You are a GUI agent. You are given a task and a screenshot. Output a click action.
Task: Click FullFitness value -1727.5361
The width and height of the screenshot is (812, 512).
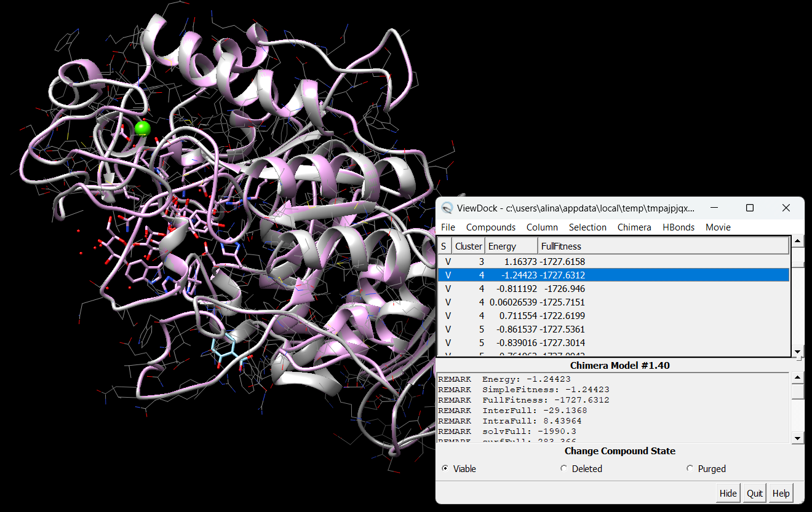click(x=562, y=329)
